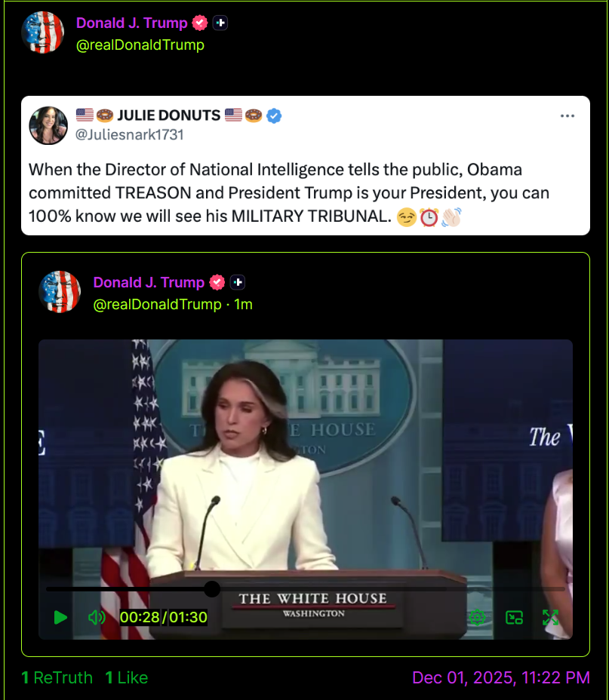View the 1 Like count

(127, 677)
